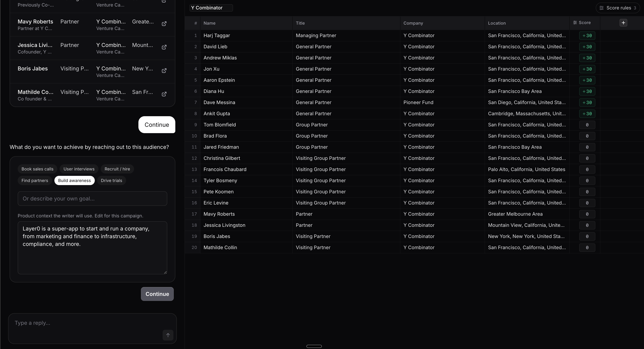Open Score rules settings

point(618,8)
